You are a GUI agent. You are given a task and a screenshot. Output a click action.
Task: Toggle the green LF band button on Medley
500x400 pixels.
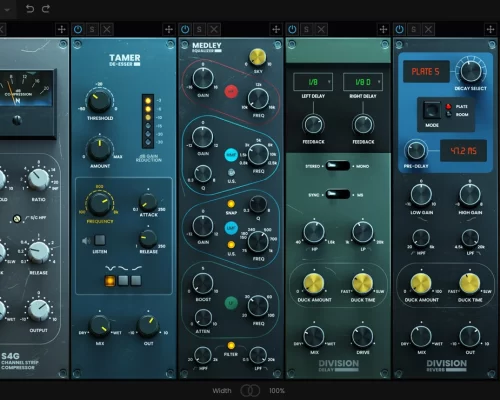231,303
